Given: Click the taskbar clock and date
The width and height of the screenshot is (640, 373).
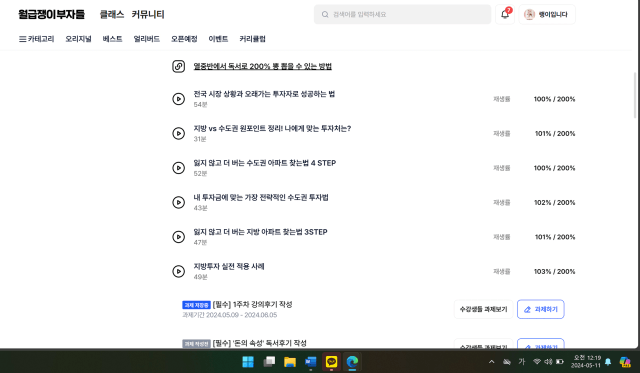Looking at the screenshot, I should (586, 362).
